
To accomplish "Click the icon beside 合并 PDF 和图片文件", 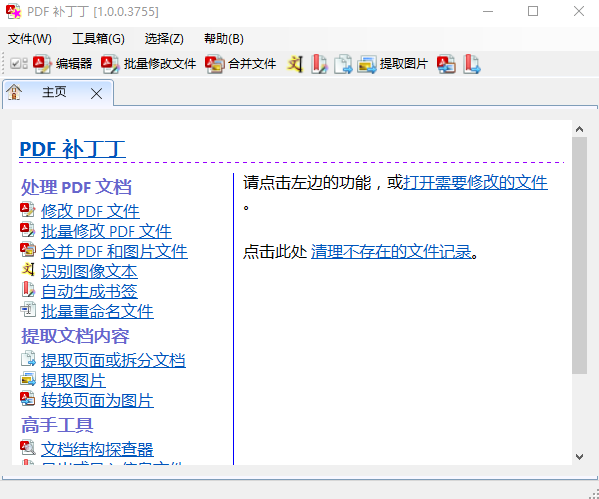I will pyautogui.click(x=28, y=250).
